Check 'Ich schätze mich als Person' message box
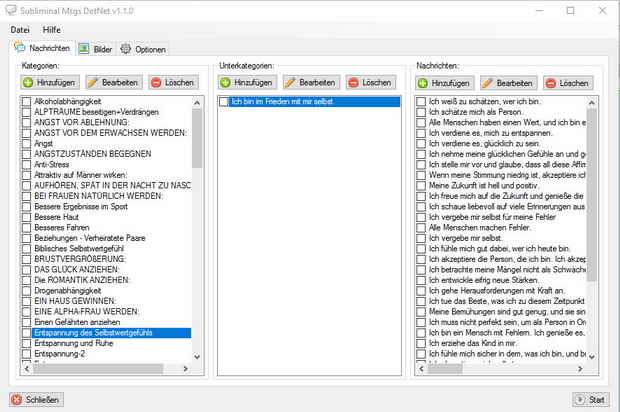620x412 pixels. tap(421, 112)
